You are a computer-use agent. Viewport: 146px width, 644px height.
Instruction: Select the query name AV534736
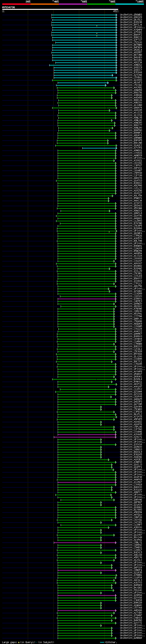(x=8, y=8)
